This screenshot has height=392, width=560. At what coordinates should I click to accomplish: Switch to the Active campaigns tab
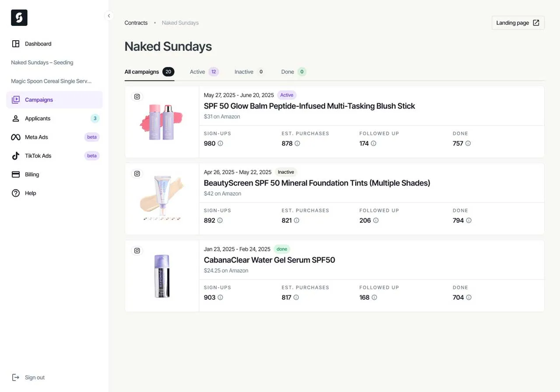pyautogui.click(x=197, y=72)
